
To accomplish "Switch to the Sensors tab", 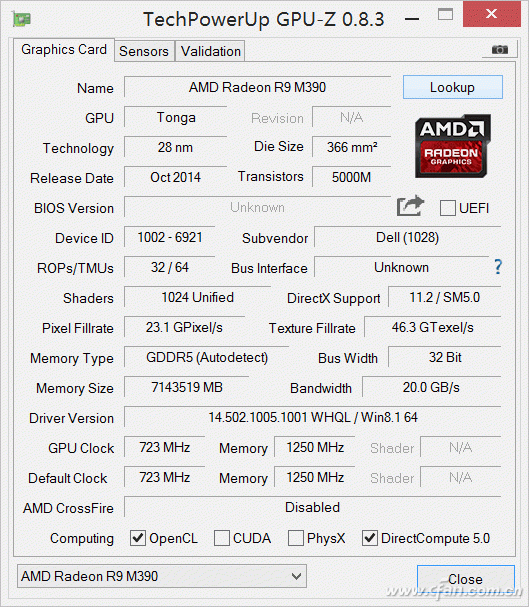I will click(144, 51).
